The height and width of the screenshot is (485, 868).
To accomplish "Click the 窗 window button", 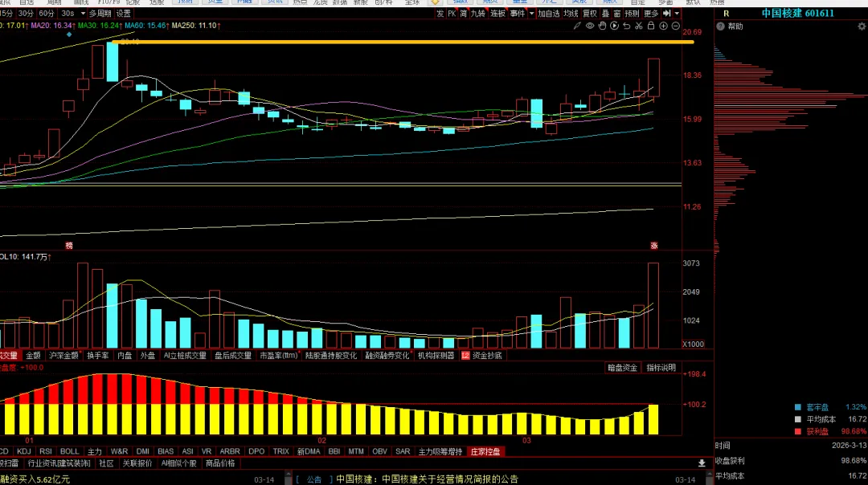I will point(617,14).
